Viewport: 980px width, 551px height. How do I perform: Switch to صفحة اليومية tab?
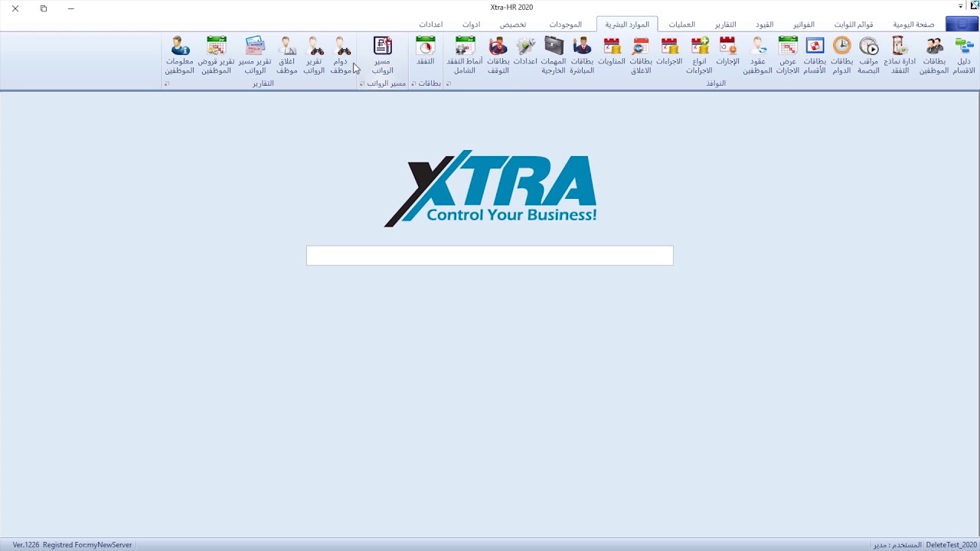point(913,24)
